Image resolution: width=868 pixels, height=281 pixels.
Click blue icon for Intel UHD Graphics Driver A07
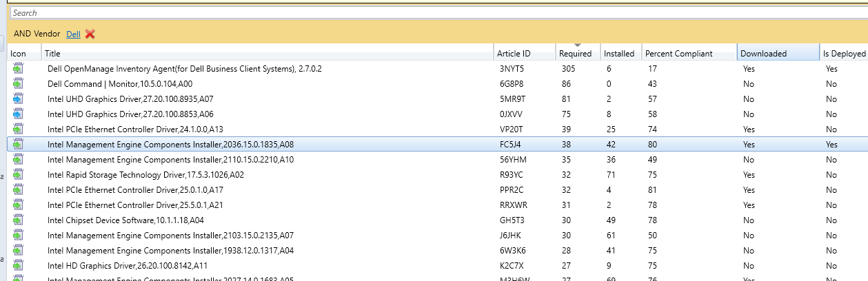click(18, 99)
